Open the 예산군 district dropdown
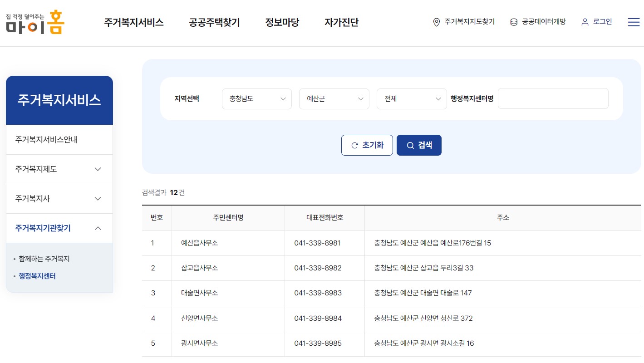 click(334, 98)
